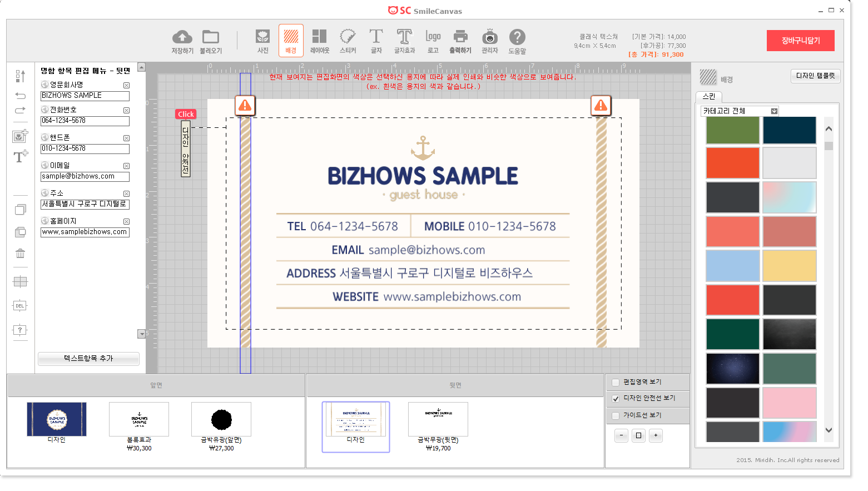
Task: Click the redo arrow in left sidebar
Action: pos(20,110)
